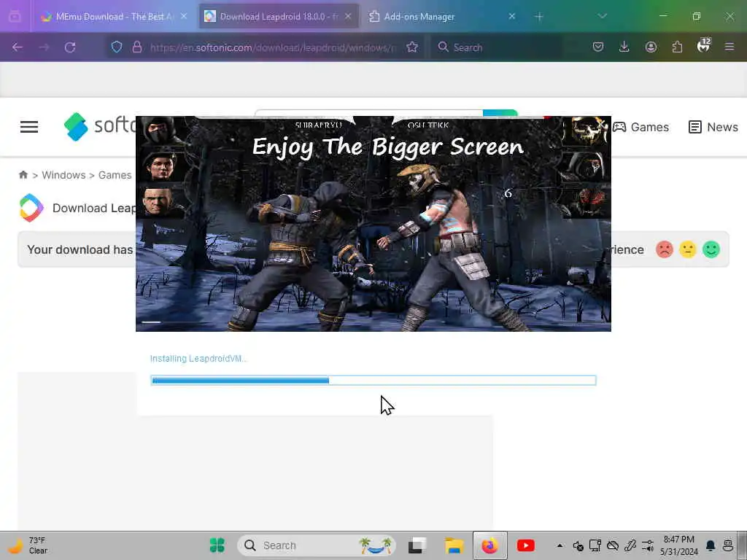Rate experience with the neutral yellow face

click(x=688, y=249)
